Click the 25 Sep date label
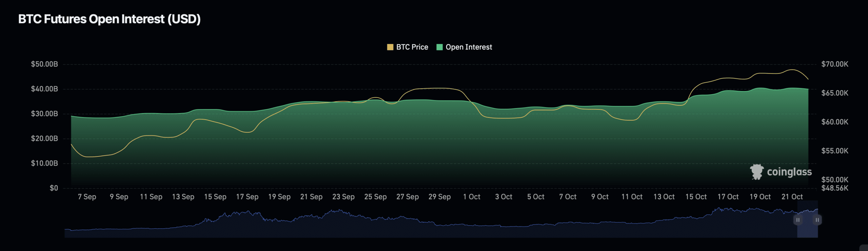Image resolution: width=868 pixels, height=251 pixels. coord(375,197)
